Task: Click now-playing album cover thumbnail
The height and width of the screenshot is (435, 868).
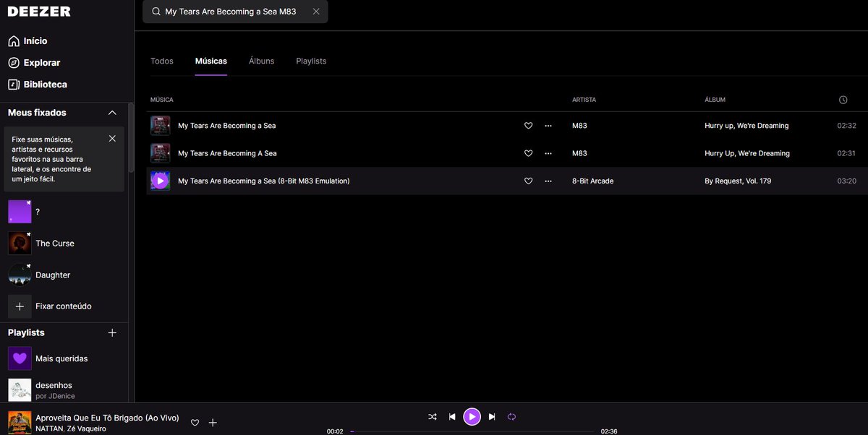Action: tap(20, 423)
